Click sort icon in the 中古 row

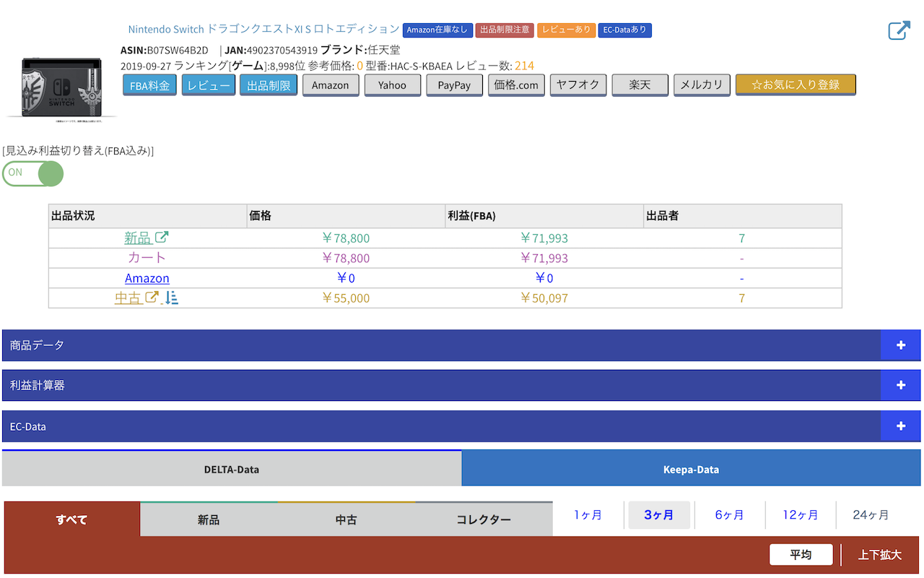[172, 297]
